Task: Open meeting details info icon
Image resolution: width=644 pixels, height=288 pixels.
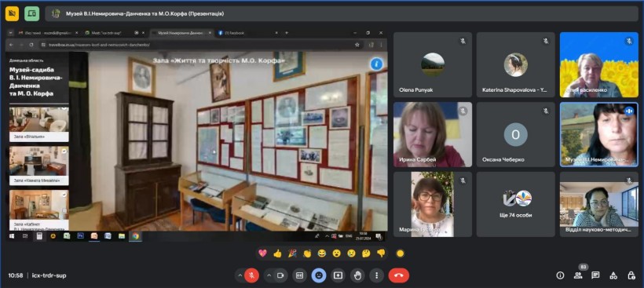Action: [560, 275]
